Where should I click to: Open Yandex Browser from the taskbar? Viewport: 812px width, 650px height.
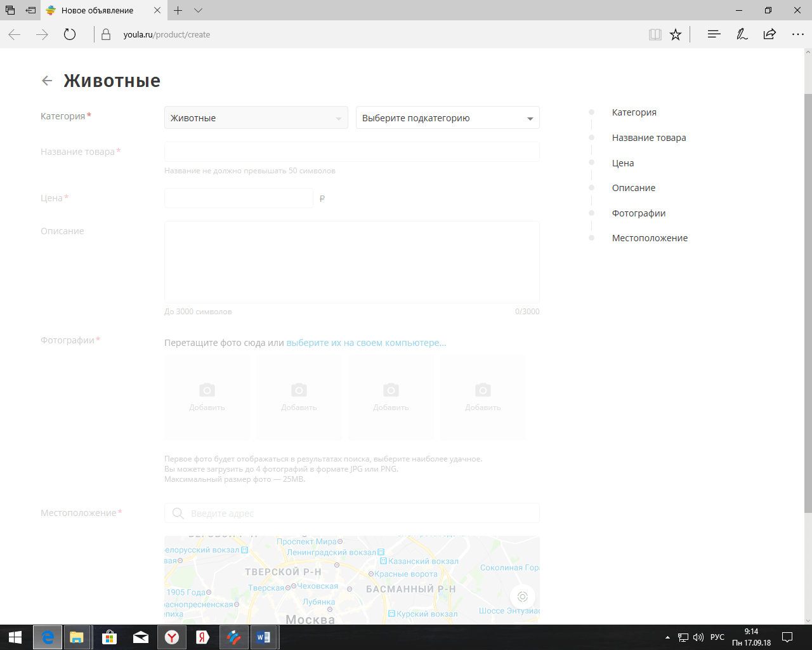[172, 637]
